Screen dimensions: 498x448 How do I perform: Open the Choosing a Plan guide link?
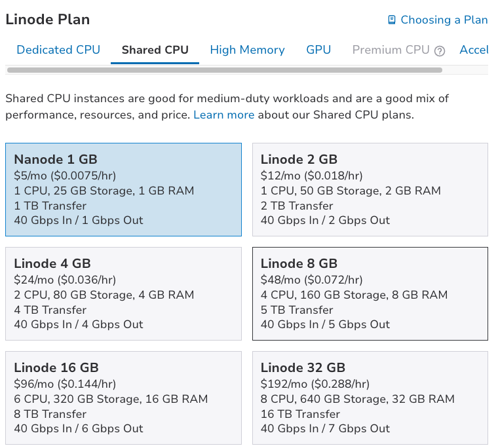[x=444, y=20]
